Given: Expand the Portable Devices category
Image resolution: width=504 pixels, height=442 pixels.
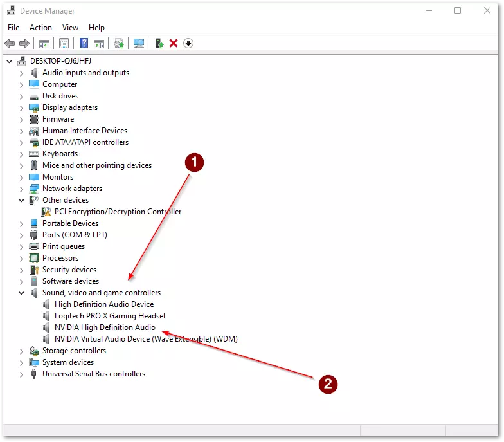Looking at the screenshot, I should click(x=21, y=224).
